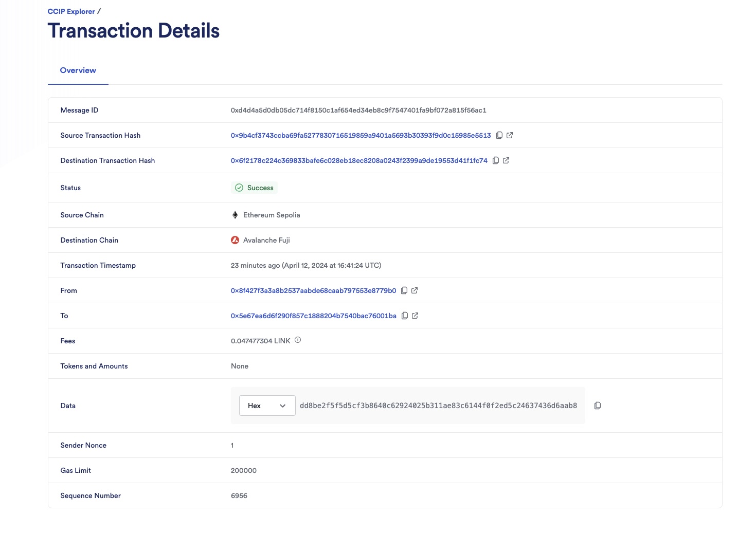This screenshot has height=534, width=756.
Task: Copy the hex data payload
Action: 598,406
